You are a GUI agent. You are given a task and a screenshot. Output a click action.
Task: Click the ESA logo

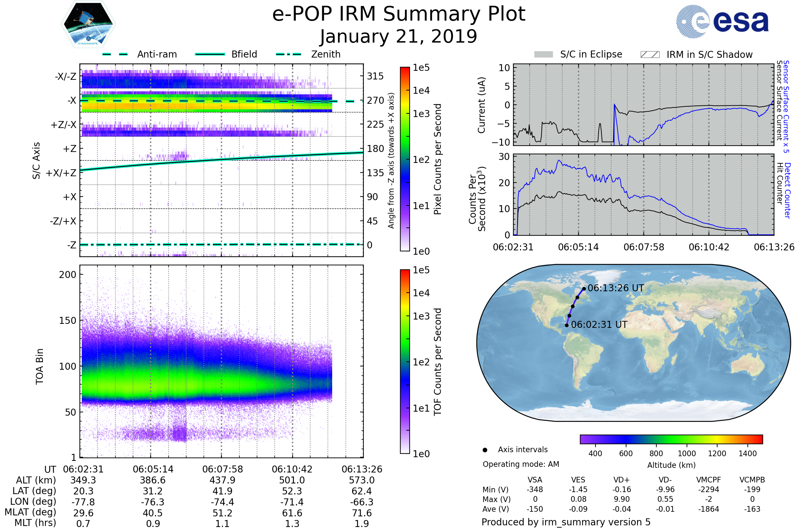pyautogui.click(x=722, y=21)
